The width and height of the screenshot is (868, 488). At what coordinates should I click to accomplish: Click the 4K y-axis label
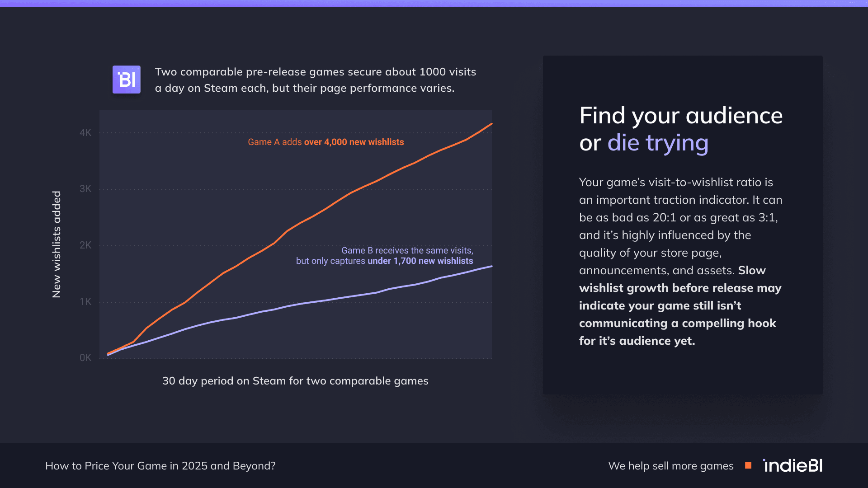click(85, 133)
